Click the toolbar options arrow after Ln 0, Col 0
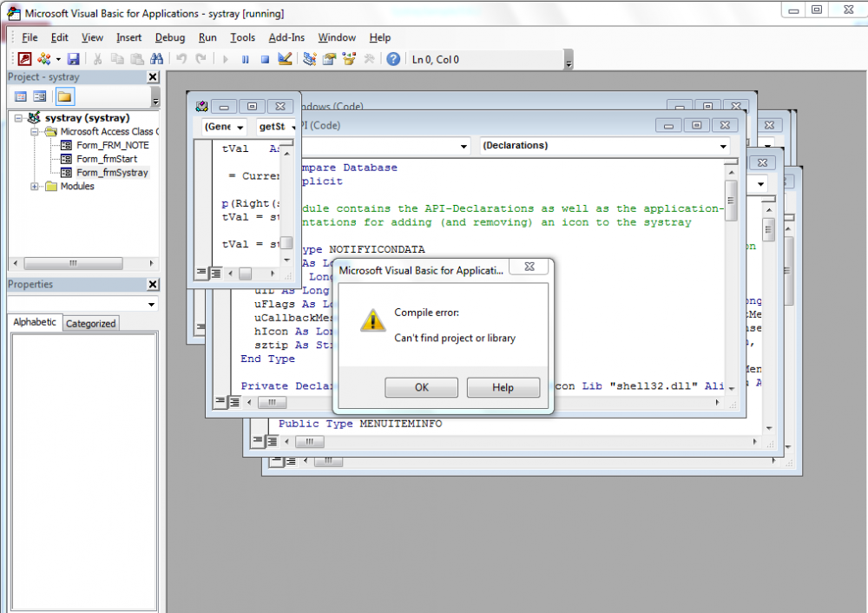 pyautogui.click(x=569, y=61)
